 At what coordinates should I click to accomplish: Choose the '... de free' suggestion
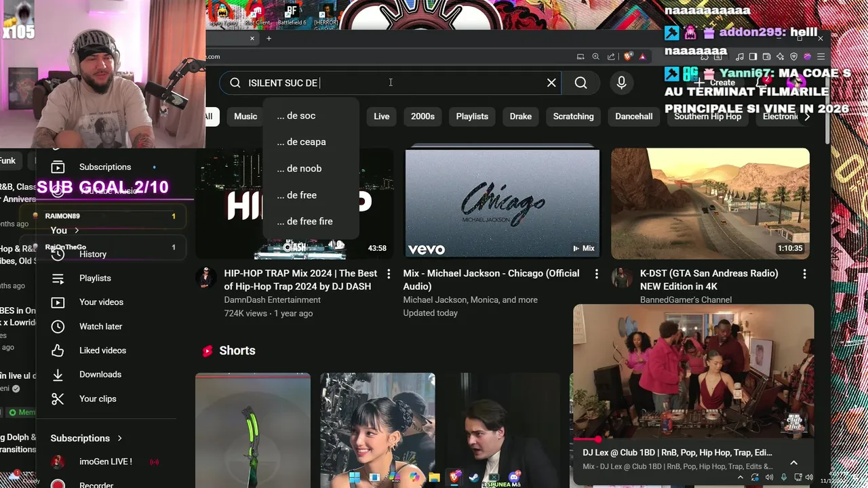pyautogui.click(x=311, y=195)
